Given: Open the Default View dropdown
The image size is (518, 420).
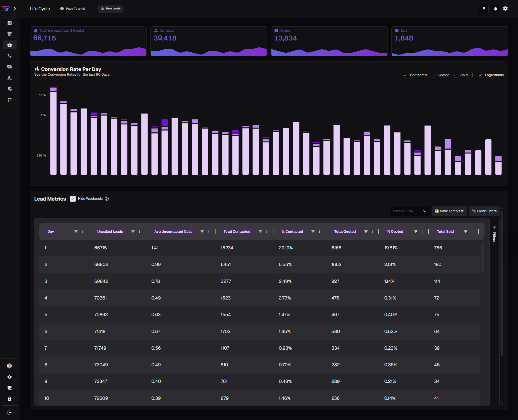Looking at the screenshot, I should pos(409,211).
